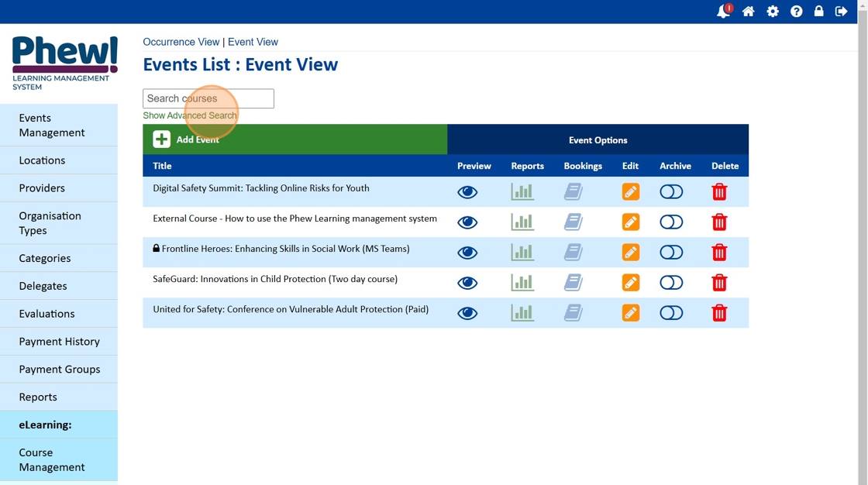Switch to Event View link
868x485 pixels.
tap(253, 42)
